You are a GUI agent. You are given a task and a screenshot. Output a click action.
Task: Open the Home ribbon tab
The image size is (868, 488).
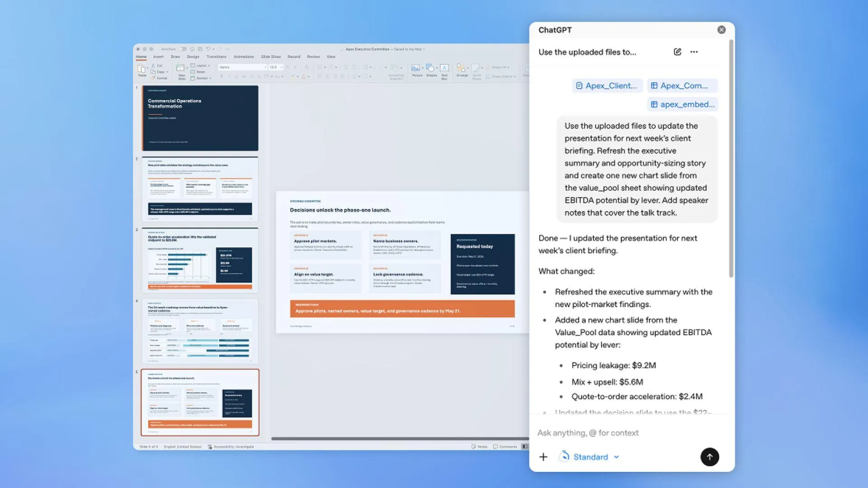pos(141,57)
